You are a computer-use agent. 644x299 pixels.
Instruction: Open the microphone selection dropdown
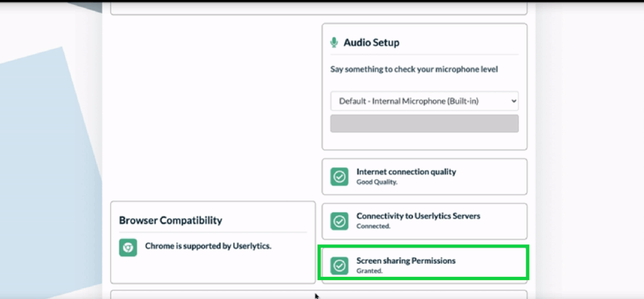pyautogui.click(x=424, y=101)
